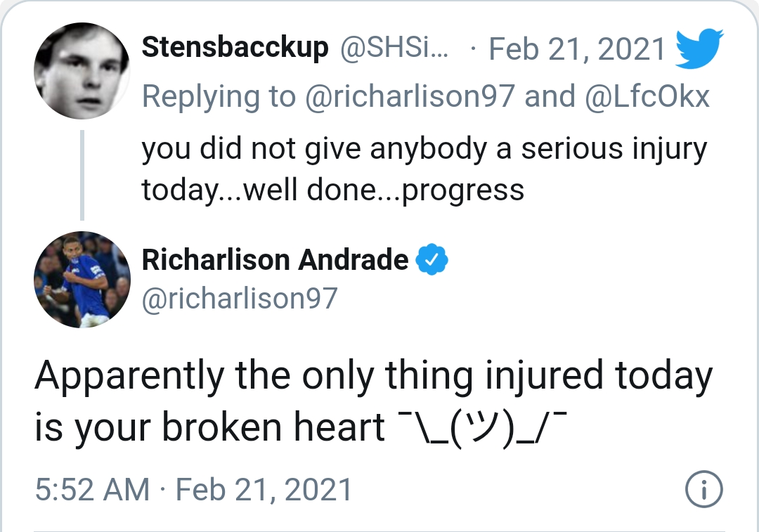Follow the @LfcOkx mention link
This screenshot has width=759, height=532.
[647, 96]
